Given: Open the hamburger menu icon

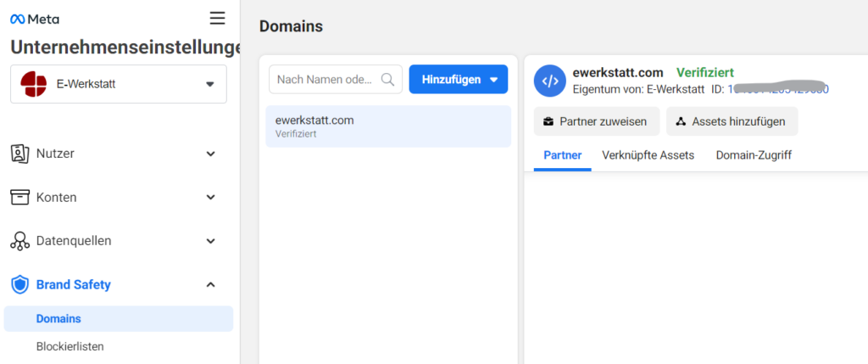Looking at the screenshot, I should [218, 19].
